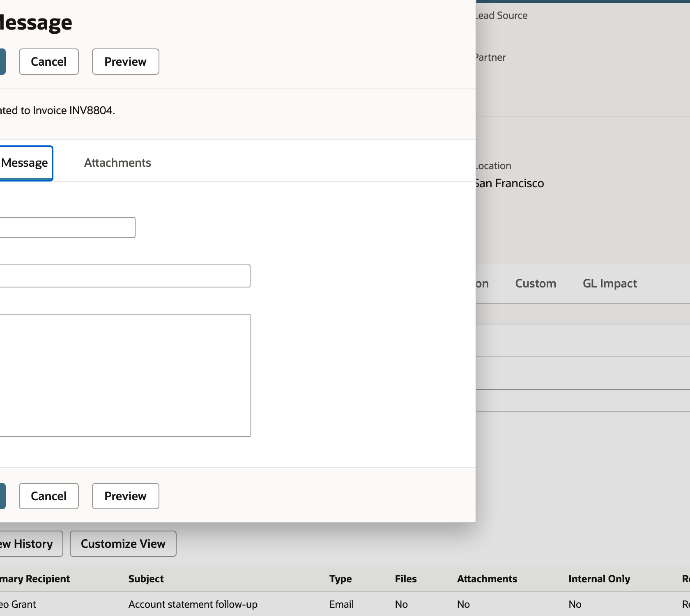This screenshot has height=616, width=690.
Task: Click the Internal Only column header
Action: 599,579
